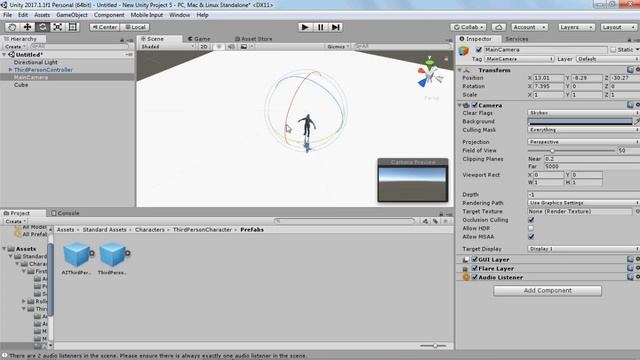Open the Layer dropdown in Inspector
This screenshot has height=360, width=640.
pyautogui.click(x=608, y=59)
